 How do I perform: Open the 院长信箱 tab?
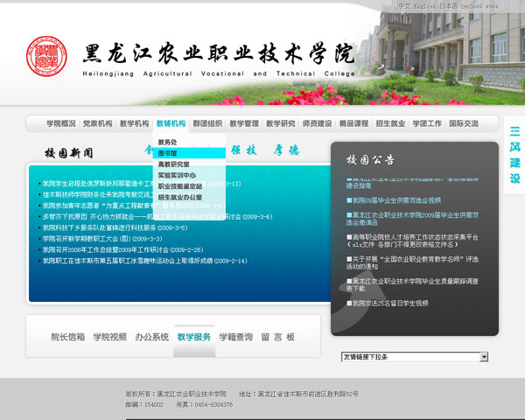(x=67, y=337)
